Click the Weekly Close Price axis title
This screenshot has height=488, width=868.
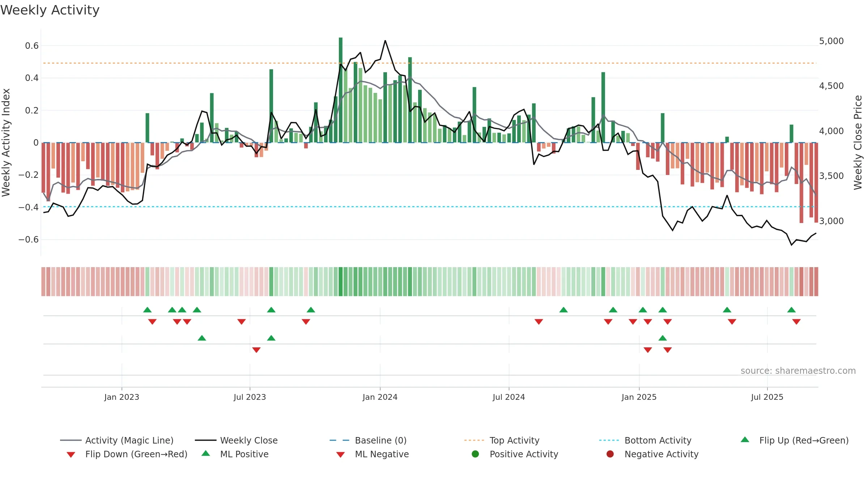tap(858, 142)
